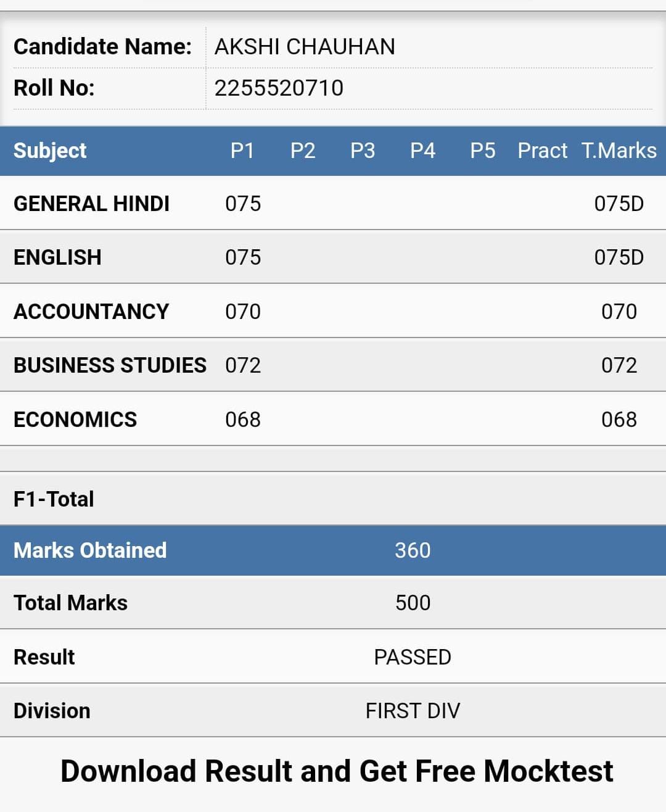Click the P1 column header
Image resolution: width=666 pixels, height=812 pixels.
(242, 151)
